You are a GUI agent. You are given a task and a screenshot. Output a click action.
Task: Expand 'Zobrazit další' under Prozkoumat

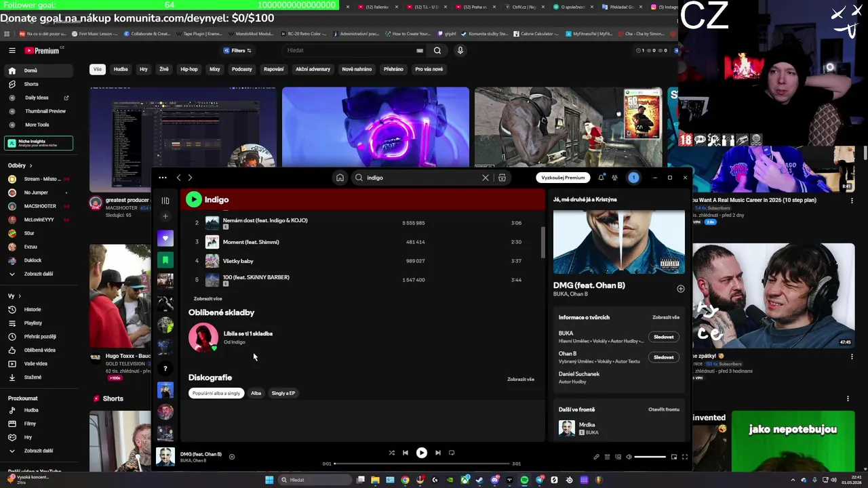point(39,451)
